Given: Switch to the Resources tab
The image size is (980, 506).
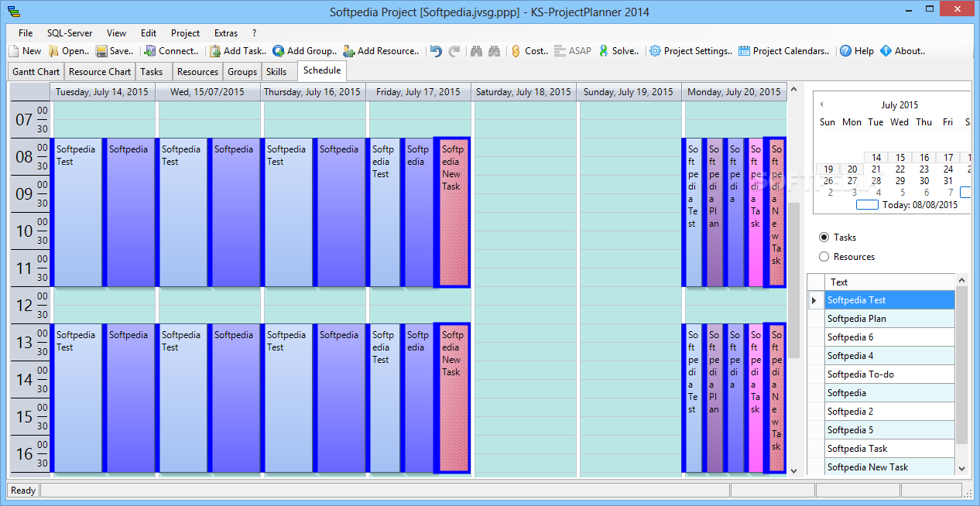Looking at the screenshot, I should (197, 72).
